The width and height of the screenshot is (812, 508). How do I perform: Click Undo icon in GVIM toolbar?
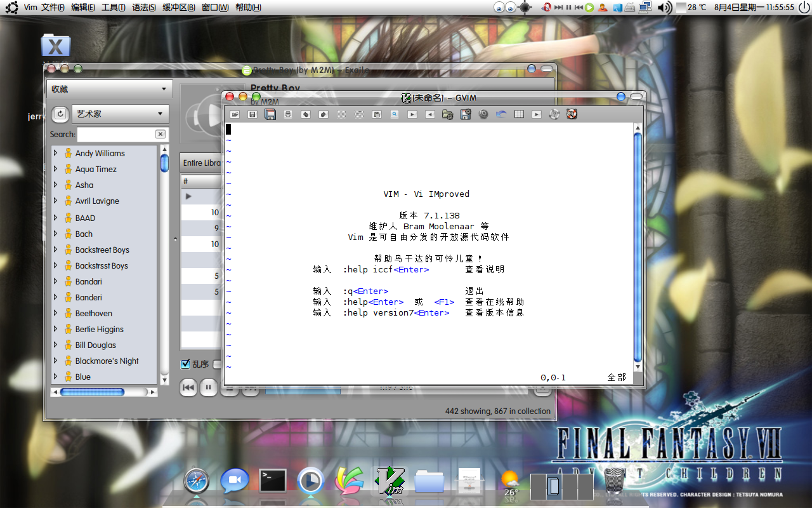(x=306, y=114)
